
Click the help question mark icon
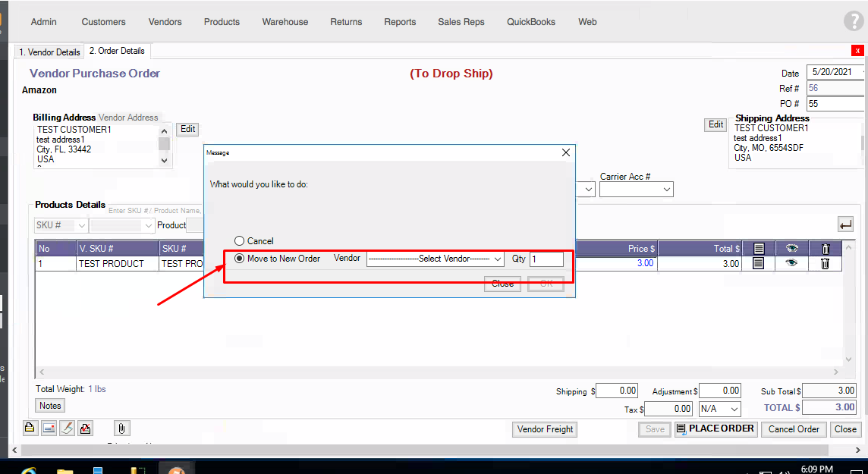pyautogui.click(x=854, y=21)
